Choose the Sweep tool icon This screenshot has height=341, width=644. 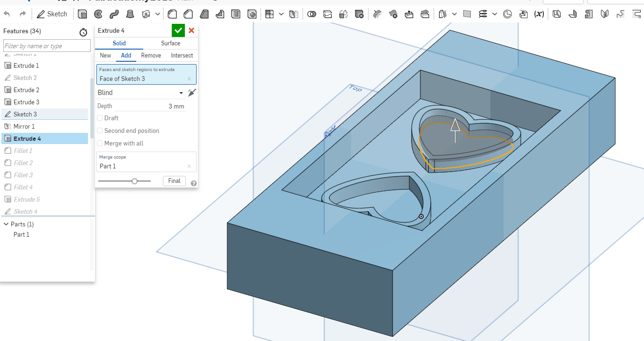[114, 14]
